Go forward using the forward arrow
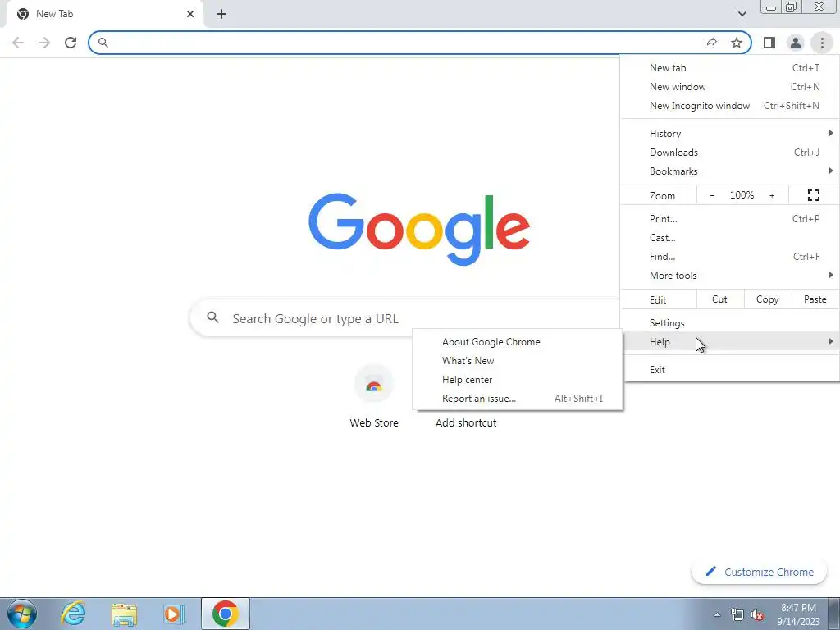This screenshot has height=630, width=840. [x=44, y=43]
